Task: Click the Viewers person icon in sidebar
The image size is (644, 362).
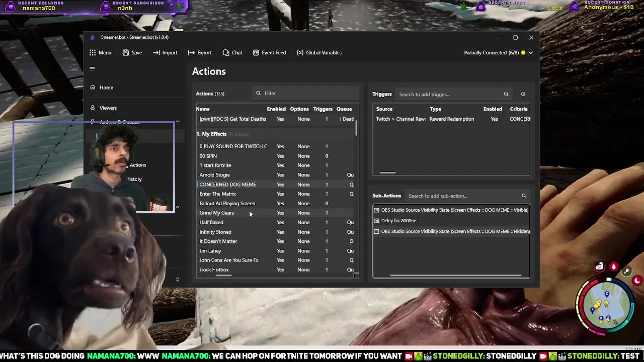Action: pos(93,107)
